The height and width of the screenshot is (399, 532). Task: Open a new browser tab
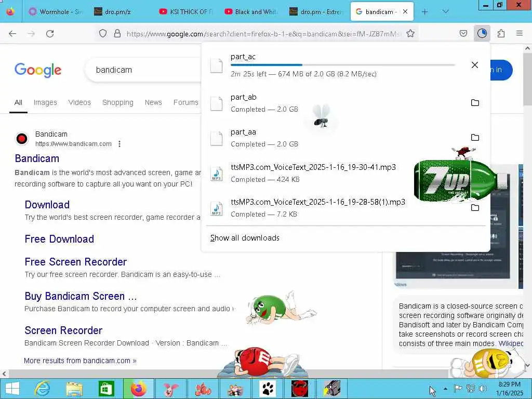(x=425, y=12)
